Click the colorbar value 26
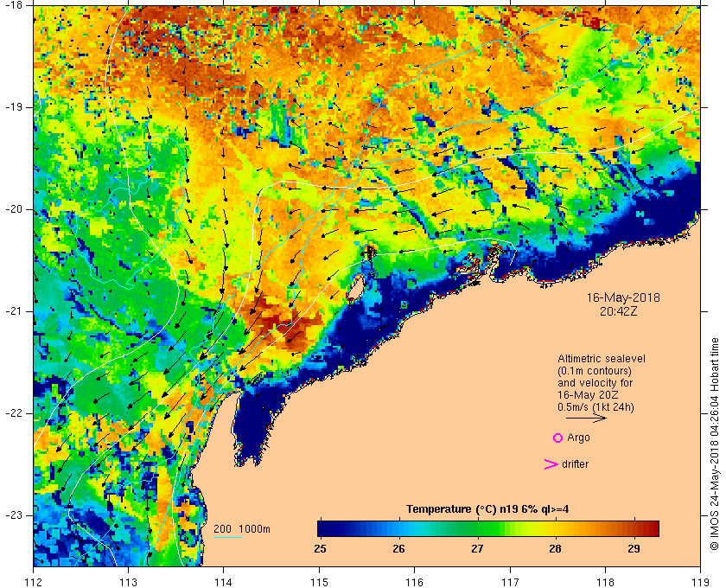726x588 pixels. 398,549
